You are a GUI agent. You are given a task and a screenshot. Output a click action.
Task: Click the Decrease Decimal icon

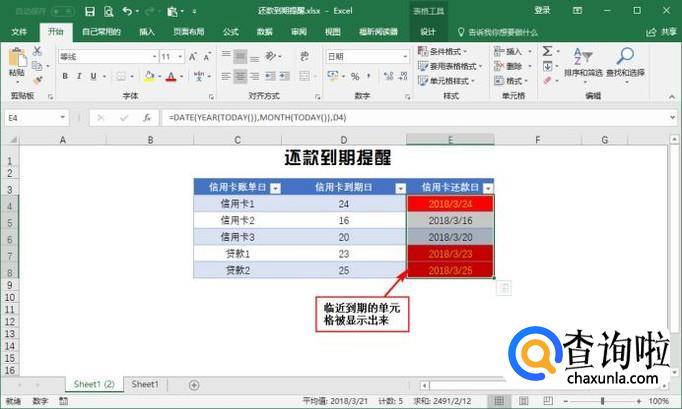[403, 77]
